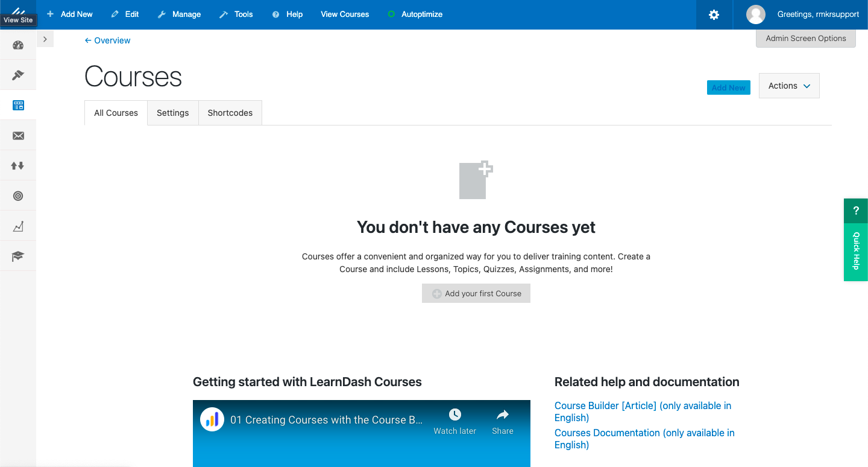Click the highlighted LearnDash courses grid icon

17,105
